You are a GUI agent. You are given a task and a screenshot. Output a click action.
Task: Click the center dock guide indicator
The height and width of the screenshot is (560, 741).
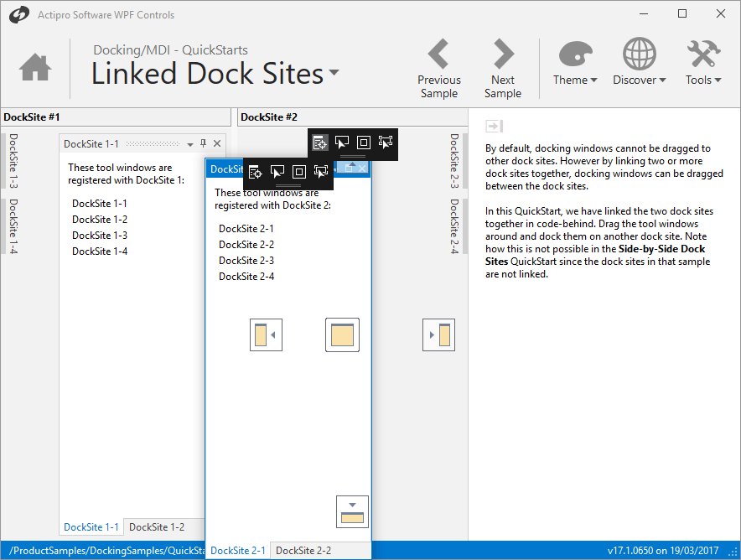(342, 335)
